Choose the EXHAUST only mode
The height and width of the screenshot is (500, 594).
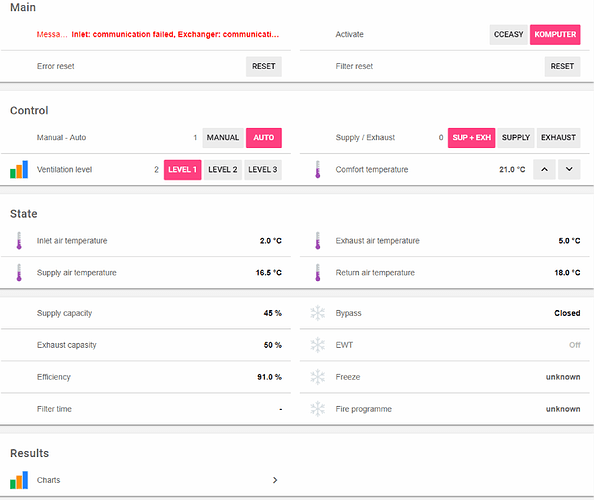pos(558,138)
